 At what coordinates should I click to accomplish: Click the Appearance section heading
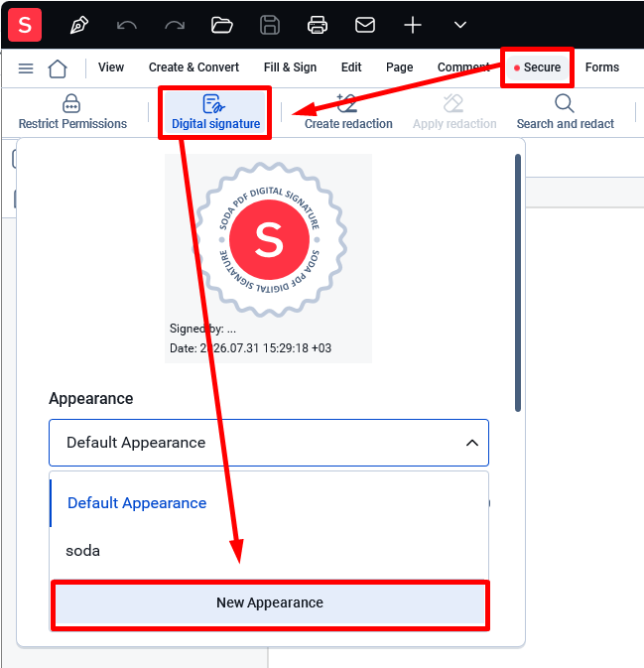coord(90,399)
